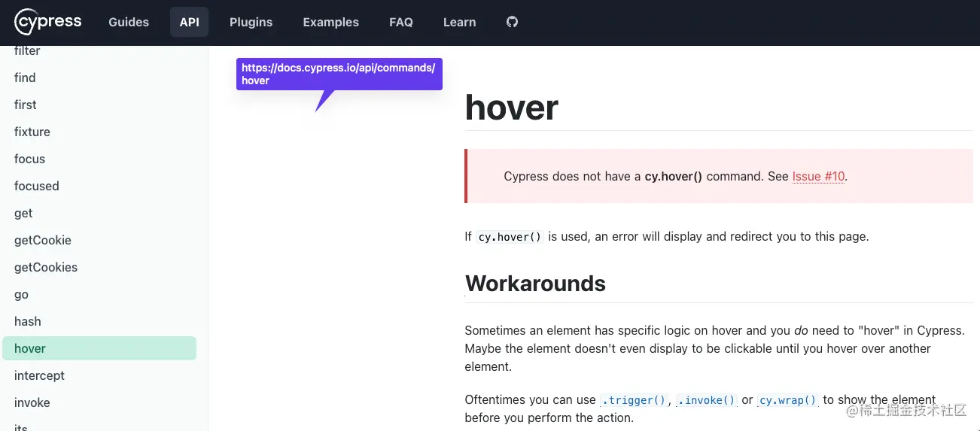
Task: Select get in the sidebar
Action: 23,213
